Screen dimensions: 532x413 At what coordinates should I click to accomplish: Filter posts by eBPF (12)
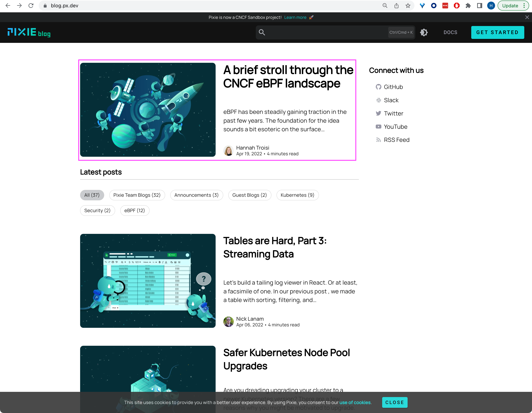(134, 211)
